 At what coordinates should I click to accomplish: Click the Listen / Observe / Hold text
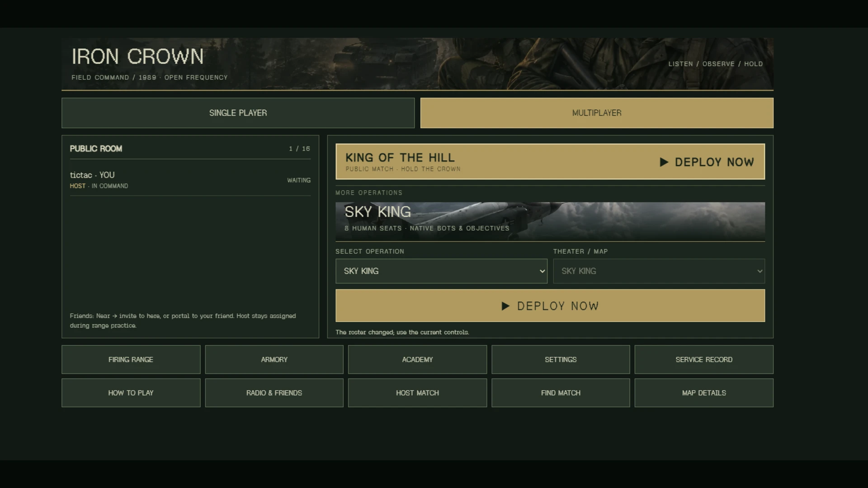click(x=716, y=64)
